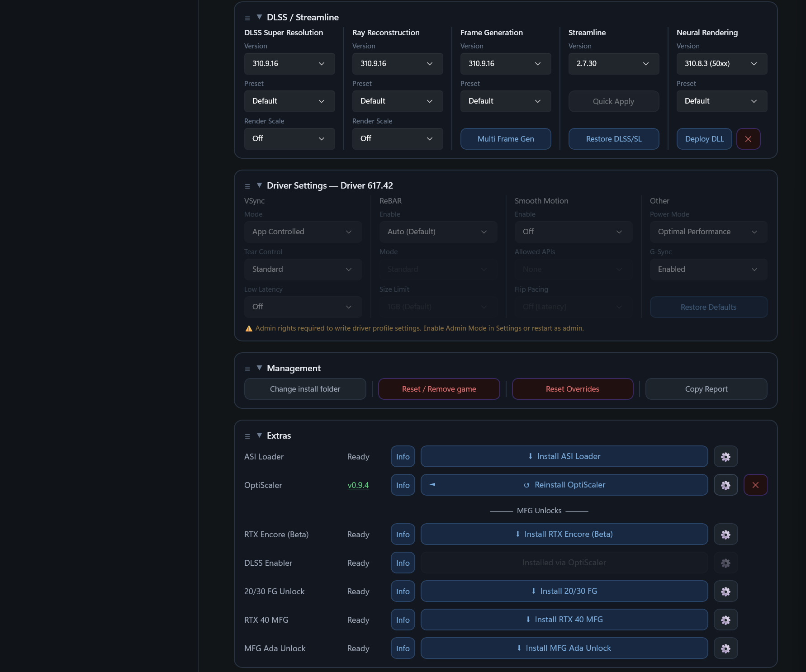Image resolution: width=806 pixels, height=672 pixels.
Task: Collapse the Management section
Action: (259, 368)
